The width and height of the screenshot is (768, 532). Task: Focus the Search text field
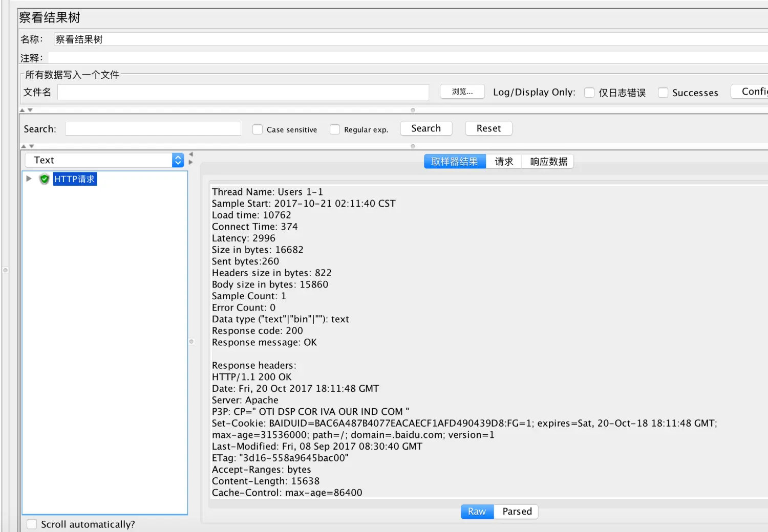(x=153, y=129)
